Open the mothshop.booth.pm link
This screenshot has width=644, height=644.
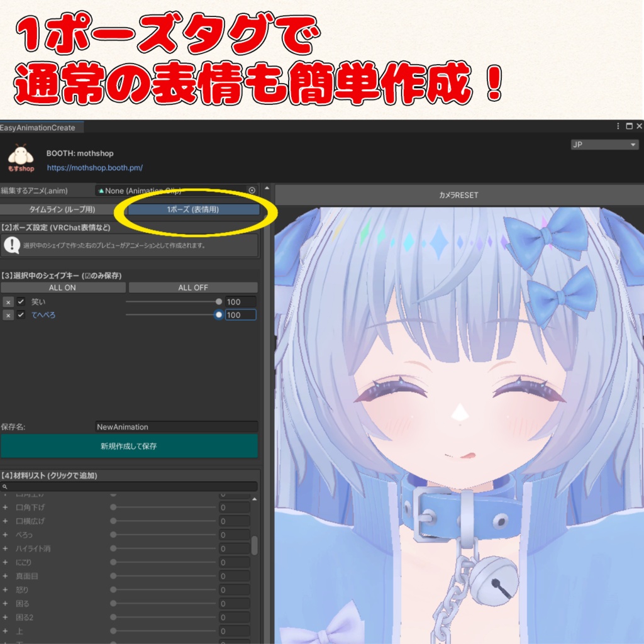tap(95, 167)
